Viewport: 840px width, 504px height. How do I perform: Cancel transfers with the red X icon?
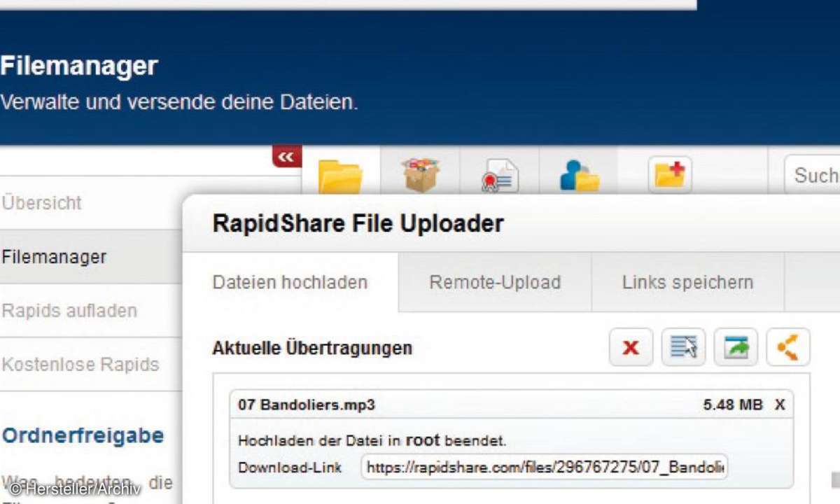pos(631,347)
